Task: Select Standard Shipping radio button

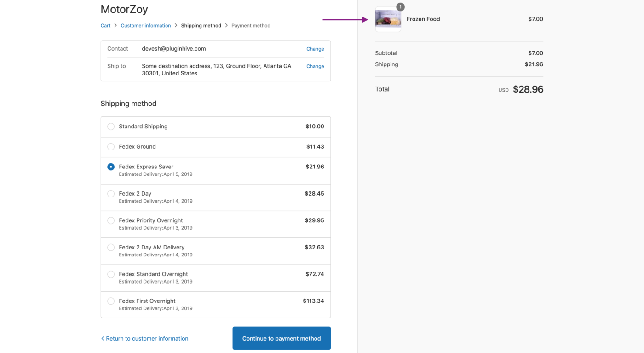Action: (x=111, y=127)
